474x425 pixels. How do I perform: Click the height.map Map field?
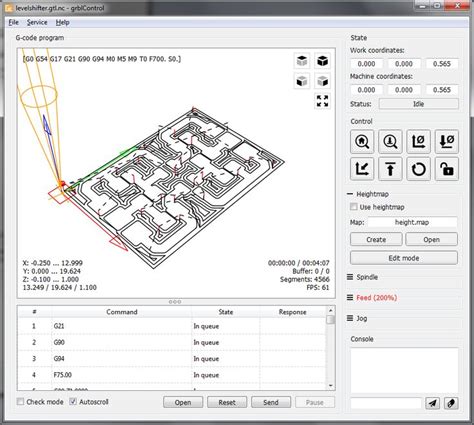[x=412, y=222]
